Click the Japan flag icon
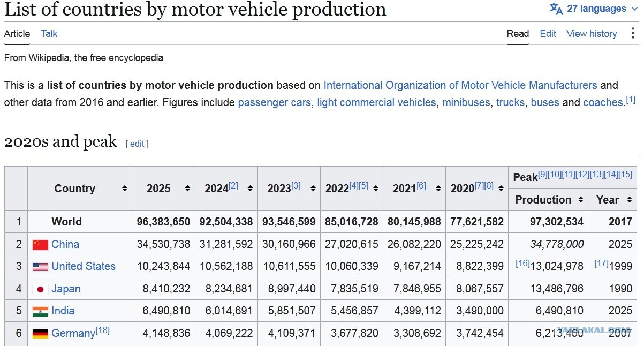The image size is (644, 346). (40, 289)
